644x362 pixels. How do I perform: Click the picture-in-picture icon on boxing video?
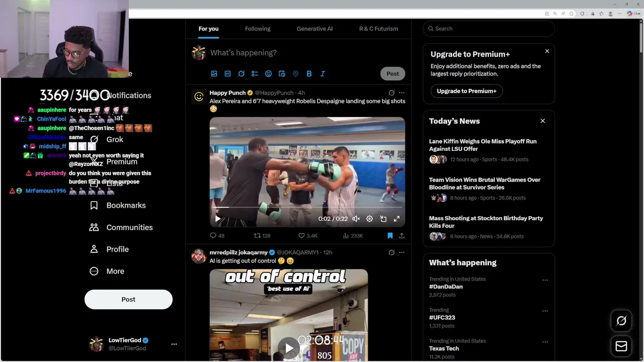point(383,219)
